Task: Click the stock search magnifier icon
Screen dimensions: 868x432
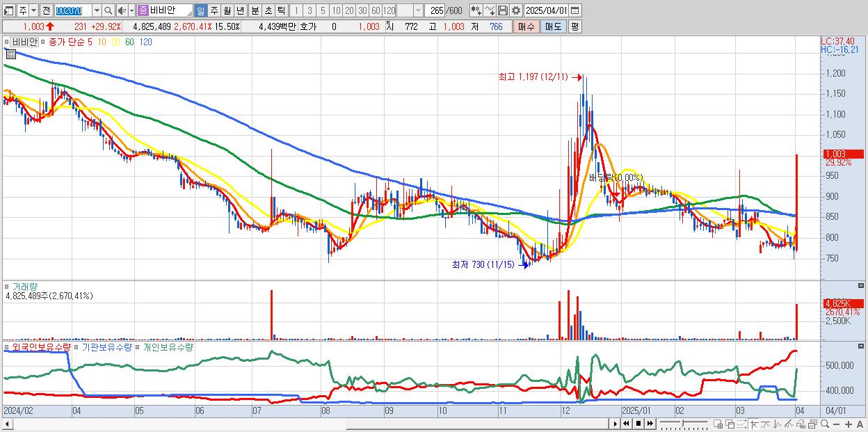Action: [108, 10]
